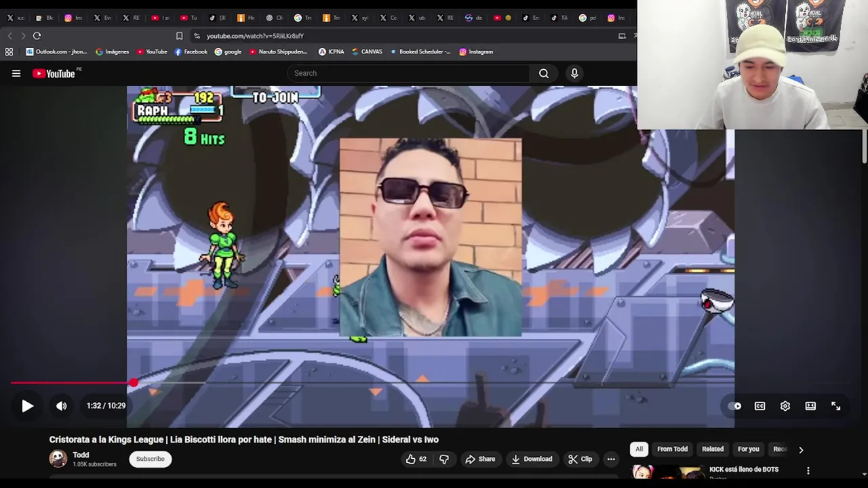Image resolution: width=868 pixels, height=488 pixels.
Task: Open the cast icon at address bar right
Action: 622,36
